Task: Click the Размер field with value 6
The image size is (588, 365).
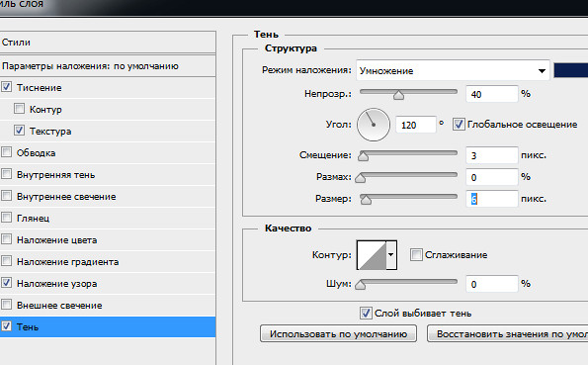Action: (x=492, y=199)
